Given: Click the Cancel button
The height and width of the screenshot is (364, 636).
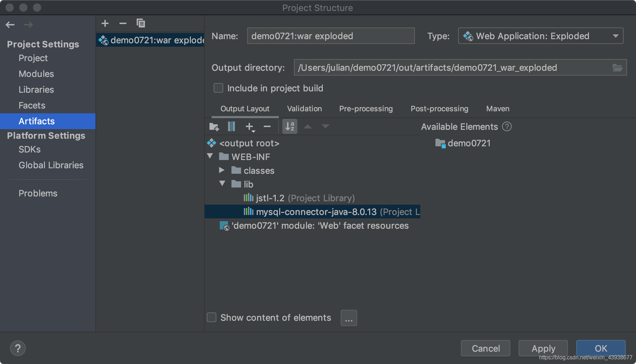Looking at the screenshot, I should 486,348.
